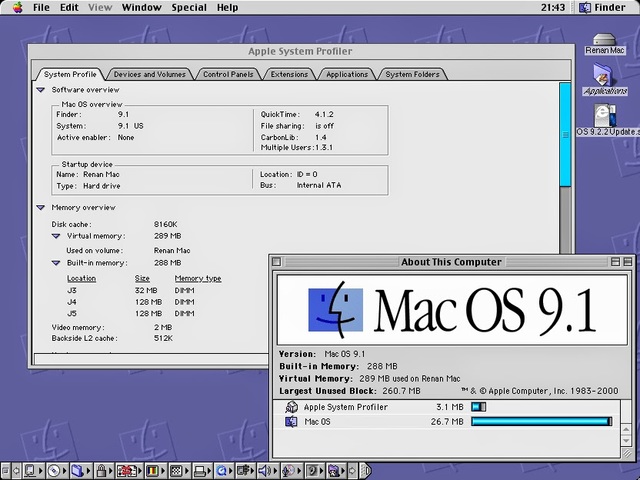Image resolution: width=640 pixels, height=480 pixels.
Task: Open the Window menu
Action: (x=142, y=7)
